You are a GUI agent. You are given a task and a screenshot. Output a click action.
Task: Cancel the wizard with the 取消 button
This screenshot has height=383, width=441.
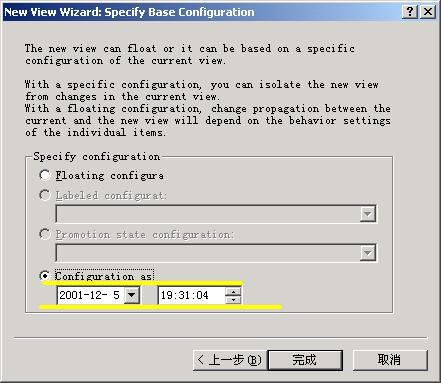390,360
